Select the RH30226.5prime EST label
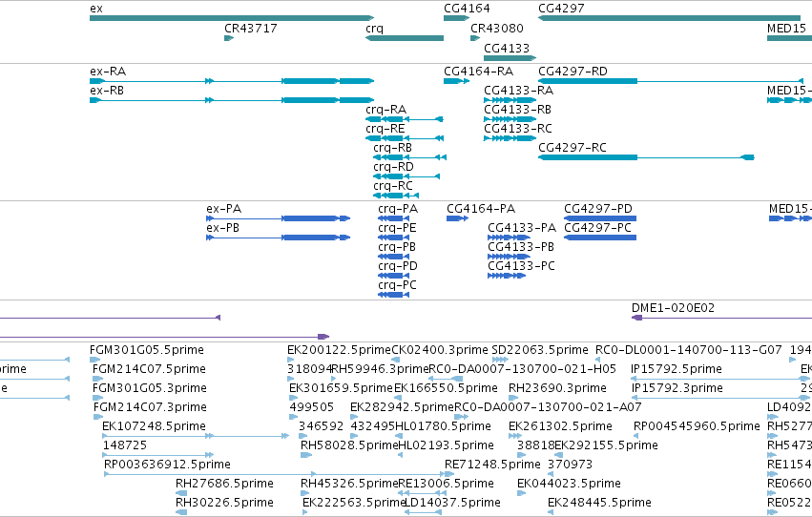Viewport: 812px width, 517px height. point(224,503)
